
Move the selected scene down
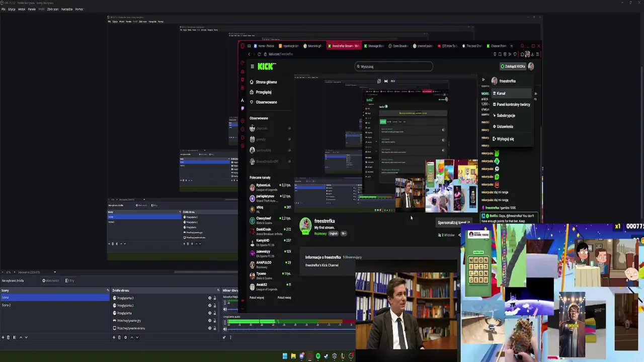(26, 337)
